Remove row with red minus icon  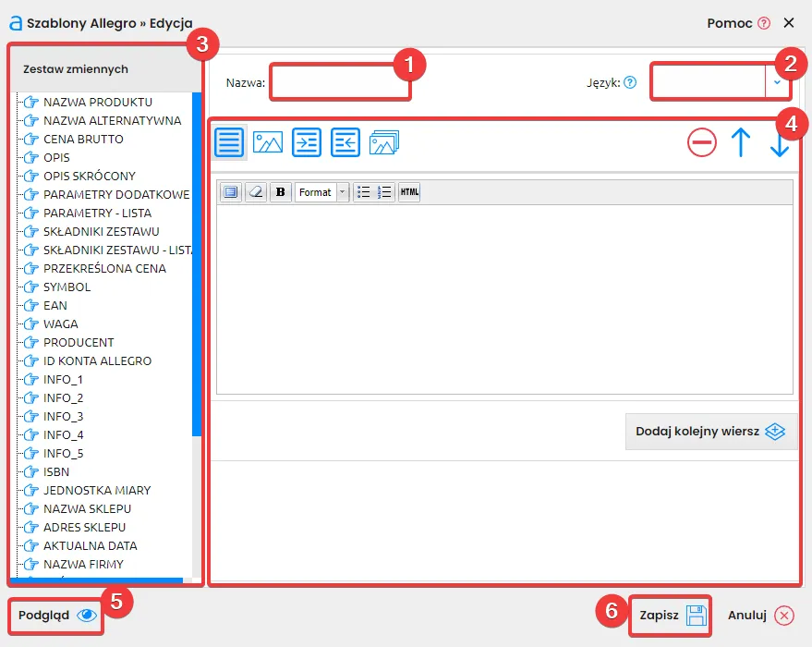(702, 142)
